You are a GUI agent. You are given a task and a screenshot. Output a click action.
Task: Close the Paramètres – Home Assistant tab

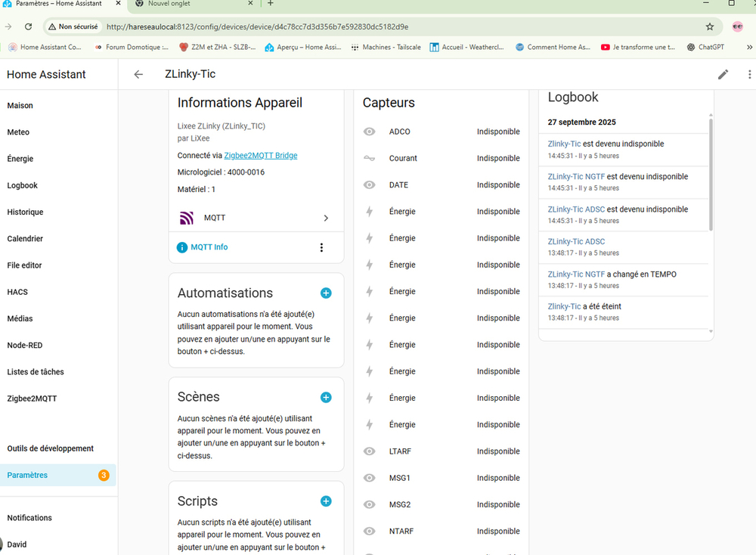click(x=118, y=3)
